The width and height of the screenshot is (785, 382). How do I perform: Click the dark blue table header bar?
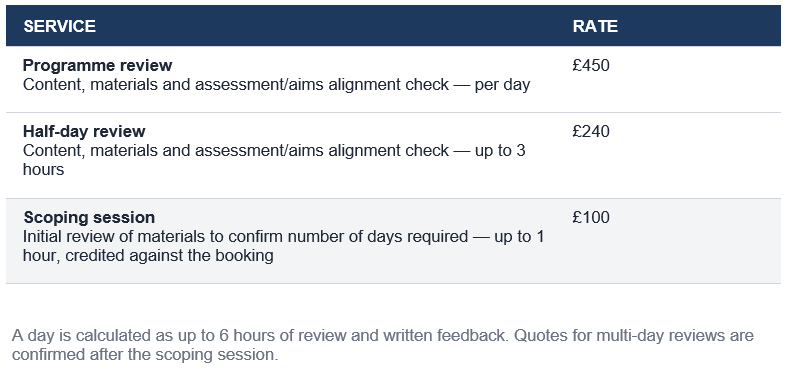393,26
